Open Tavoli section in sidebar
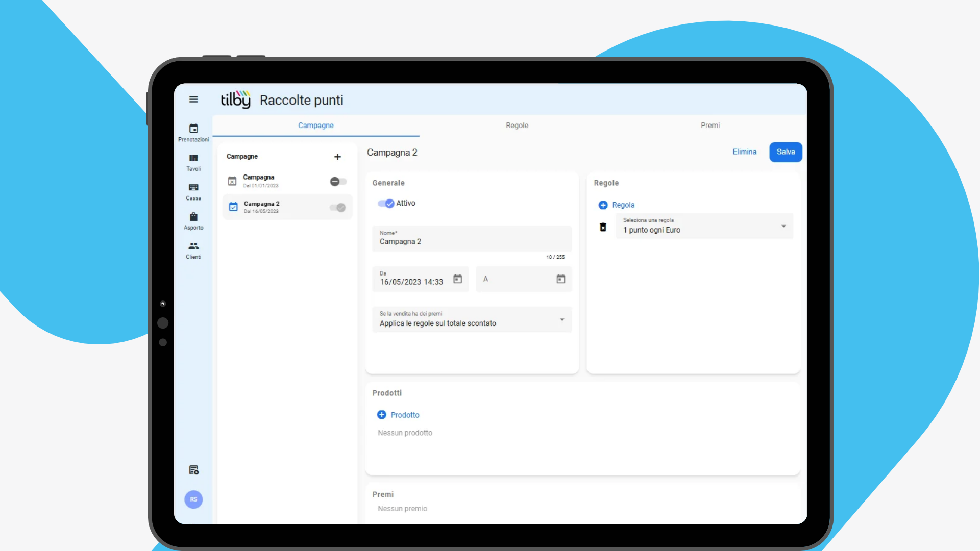This screenshot has width=980, height=551. 193,162
